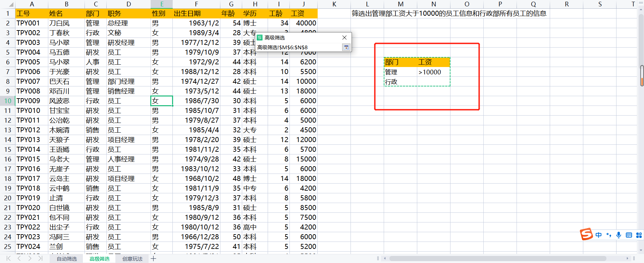Go to the next sheet using the arrow
This screenshot has width=644, height=263.
(30, 258)
